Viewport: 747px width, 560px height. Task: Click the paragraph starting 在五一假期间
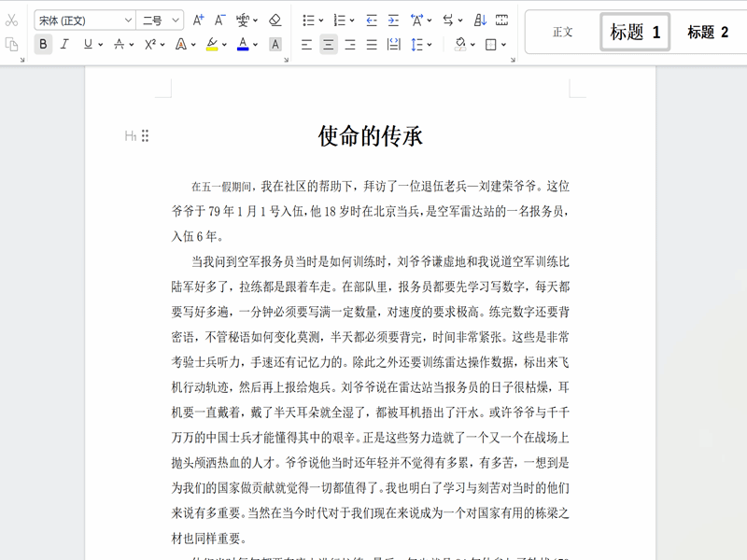point(371,211)
